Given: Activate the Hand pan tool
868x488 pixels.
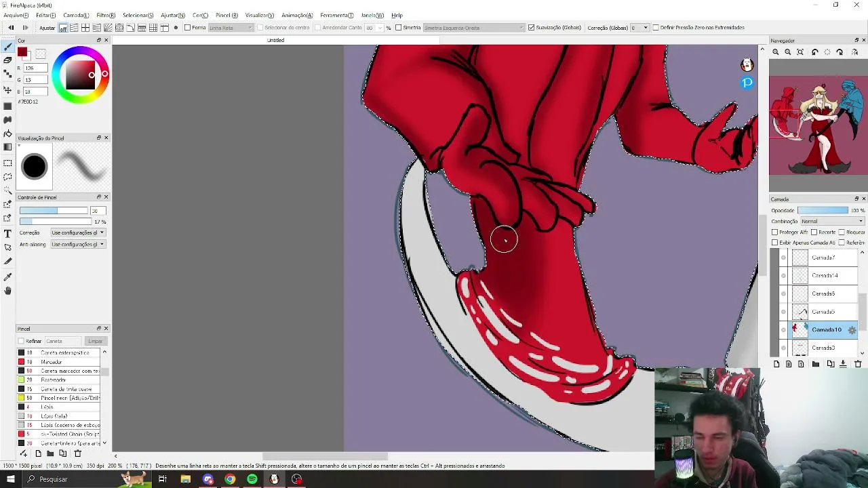Looking at the screenshot, I should (7, 290).
